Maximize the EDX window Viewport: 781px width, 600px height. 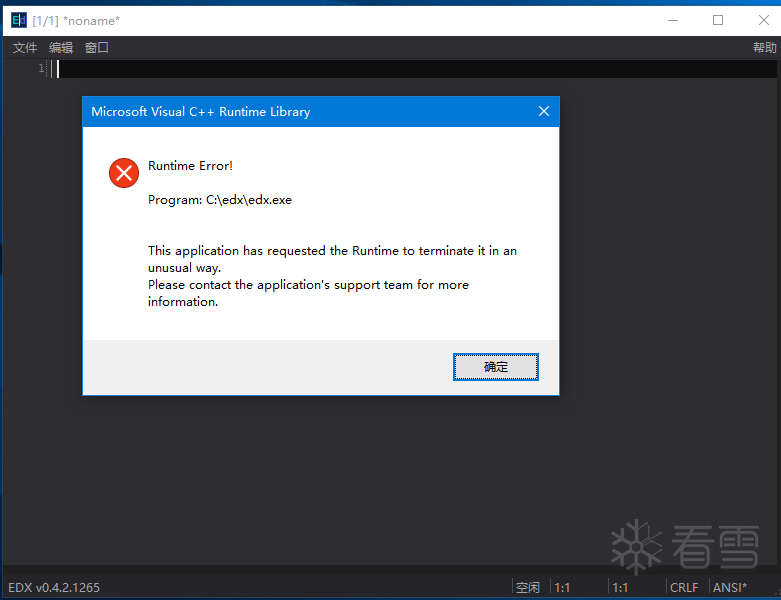(718, 20)
